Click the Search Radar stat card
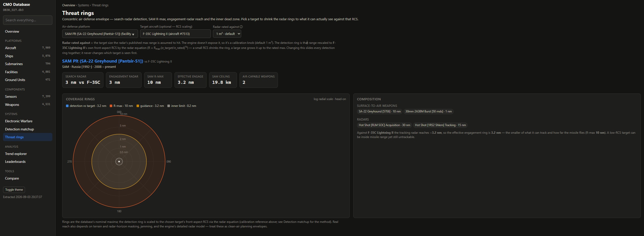Image resolution: width=644 pixels, height=236 pixels. tap(83, 80)
